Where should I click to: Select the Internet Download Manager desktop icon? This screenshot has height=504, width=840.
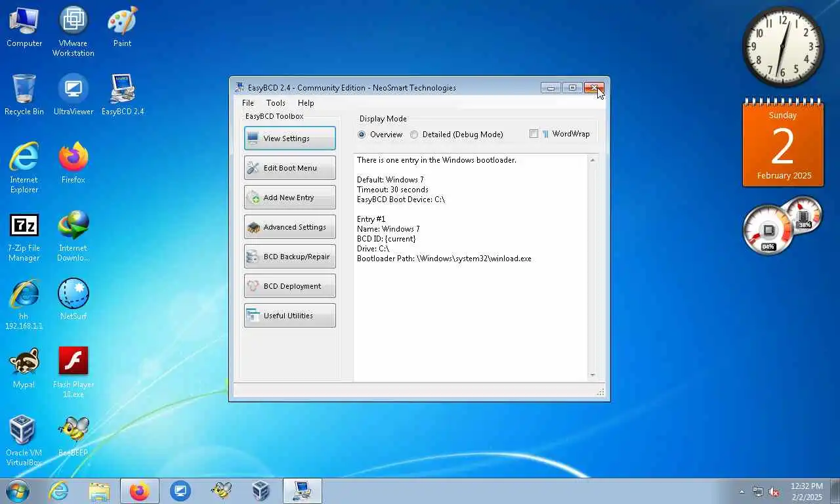pyautogui.click(x=73, y=236)
